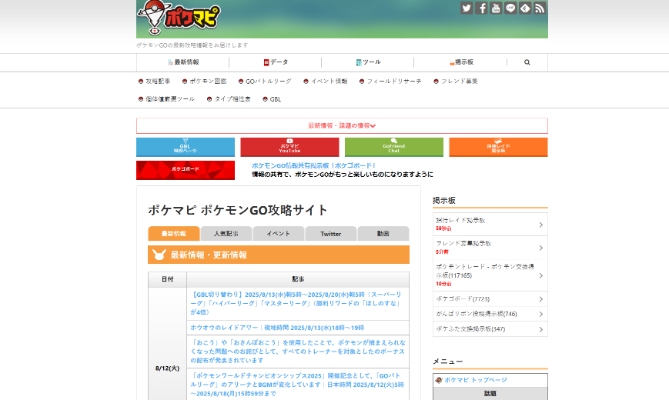Click the 話題 menu heading
This screenshot has height=400, width=669.
pyautogui.click(x=490, y=393)
